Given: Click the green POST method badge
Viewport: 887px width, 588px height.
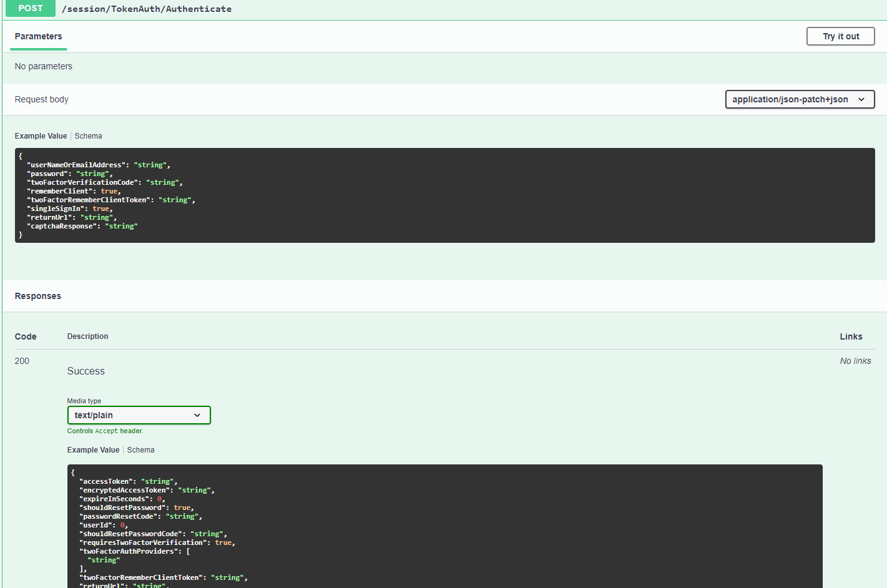Looking at the screenshot, I should pyautogui.click(x=30, y=8).
